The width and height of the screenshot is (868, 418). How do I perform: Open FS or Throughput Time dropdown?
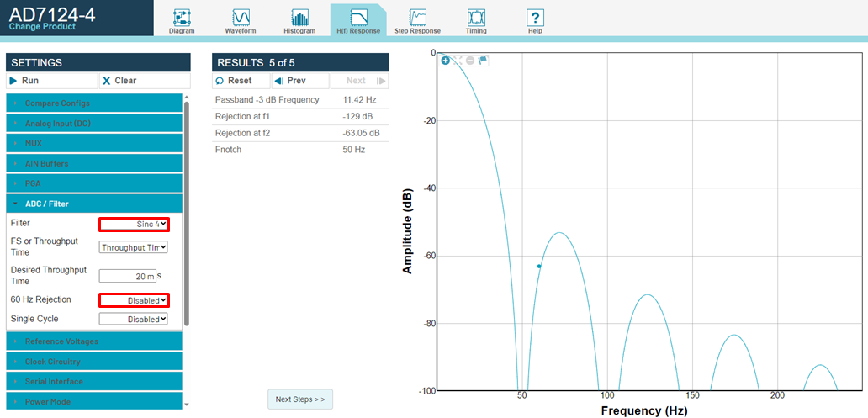pyautogui.click(x=134, y=247)
